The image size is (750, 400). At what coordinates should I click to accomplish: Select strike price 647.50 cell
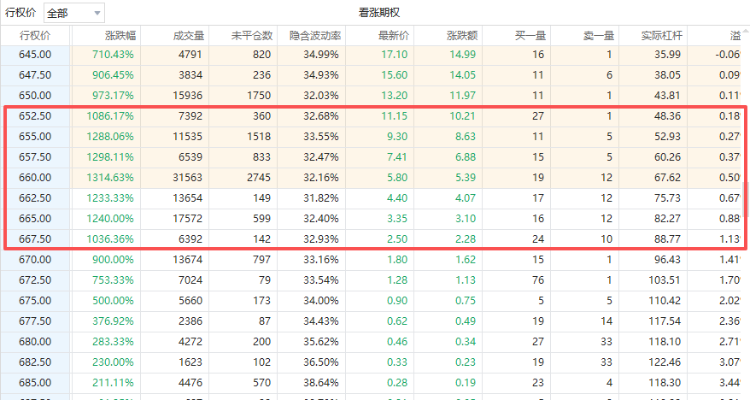tap(35, 75)
